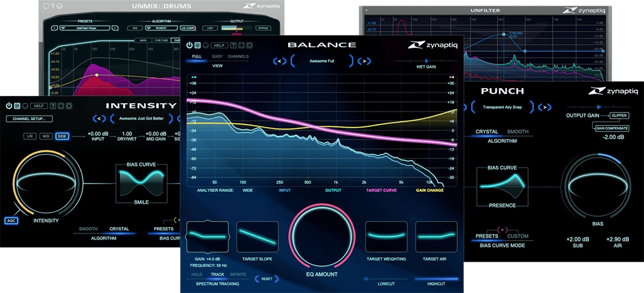Toggle Gain Compensate in Punch
Image resolution: width=644 pixels, height=293 pixels.
click(x=611, y=128)
